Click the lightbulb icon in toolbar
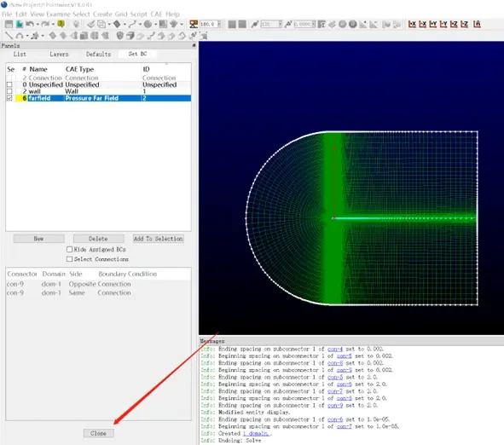Viewport: 504px width, 445px height. (76, 24)
